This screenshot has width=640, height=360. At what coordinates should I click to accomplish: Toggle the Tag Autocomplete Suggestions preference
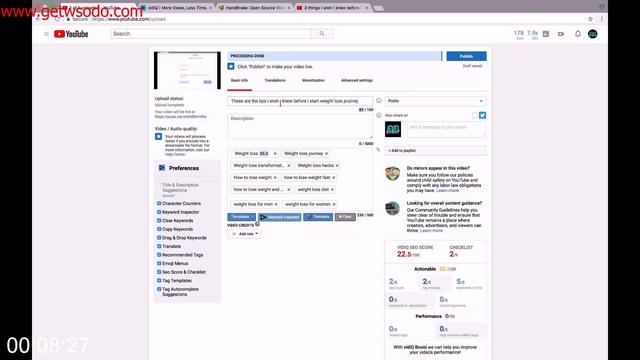[159, 289]
